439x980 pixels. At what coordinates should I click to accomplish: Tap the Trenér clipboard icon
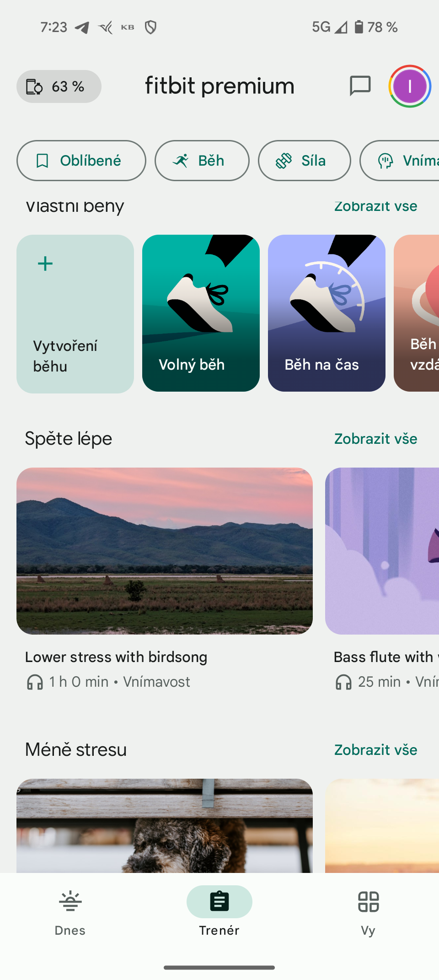pyautogui.click(x=219, y=902)
